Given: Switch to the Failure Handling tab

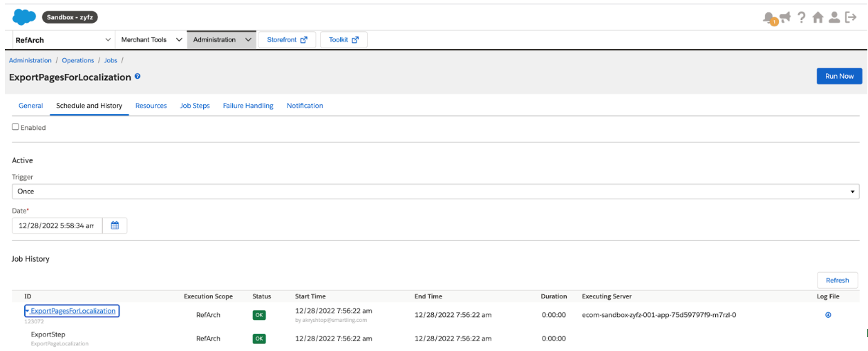Looking at the screenshot, I should click(x=247, y=106).
